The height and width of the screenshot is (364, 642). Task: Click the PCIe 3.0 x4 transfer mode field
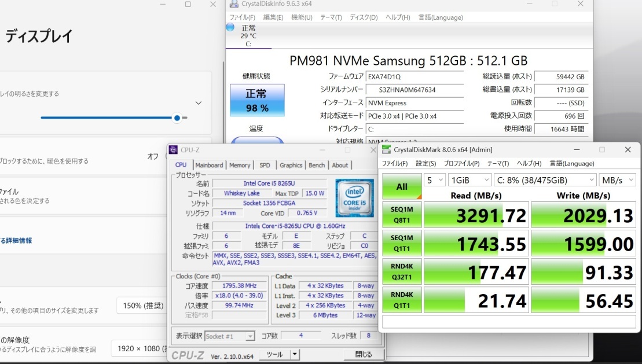[x=414, y=116]
